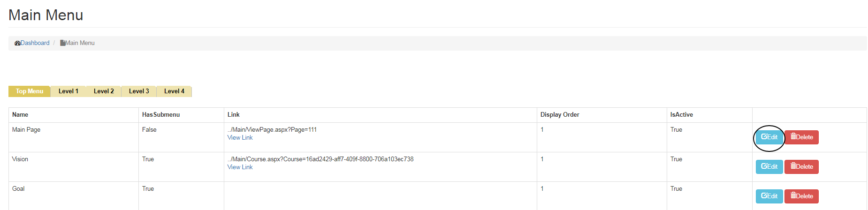Open the Level 2 tab
868x210 pixels.
pos(104,91)
